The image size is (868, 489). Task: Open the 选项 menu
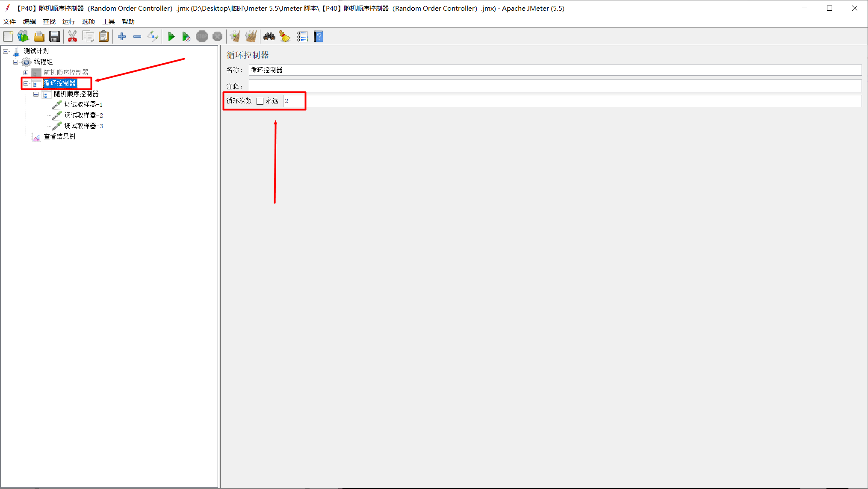coord(89,21)
